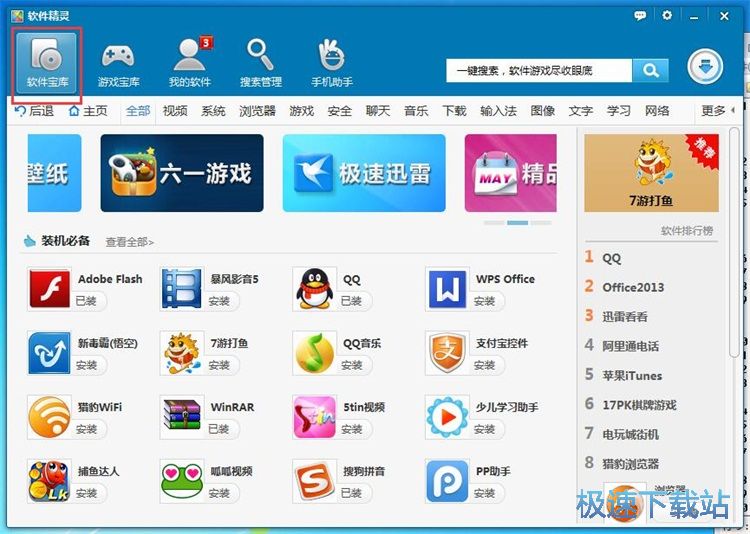750x534 pixels.
Task: Select the 浏览器 category tab
Action: [257, 111]
